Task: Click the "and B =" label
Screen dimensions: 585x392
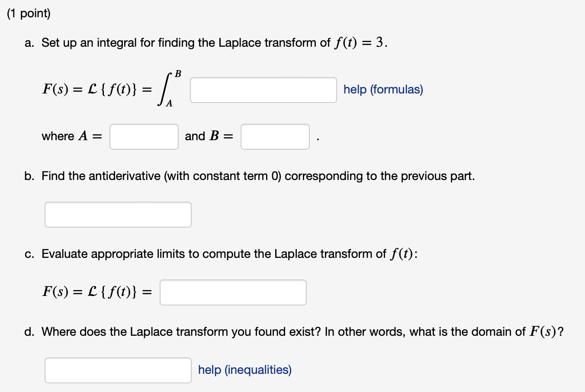Action: 209,136
